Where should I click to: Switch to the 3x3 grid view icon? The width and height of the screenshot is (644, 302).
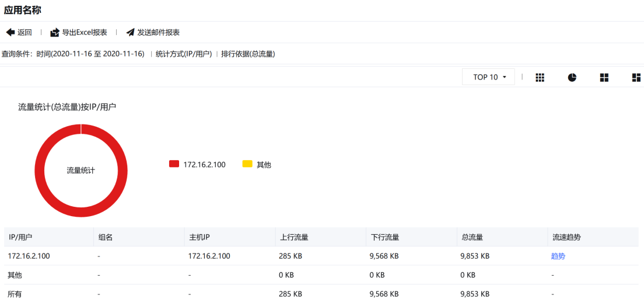coord(540,78)
